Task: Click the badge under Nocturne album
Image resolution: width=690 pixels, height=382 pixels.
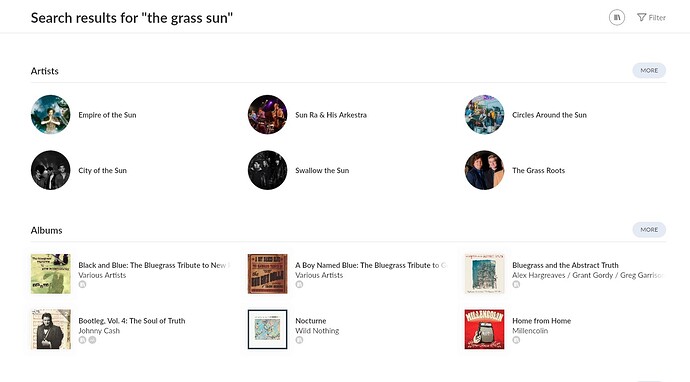Action: click(x=299, y=340)
